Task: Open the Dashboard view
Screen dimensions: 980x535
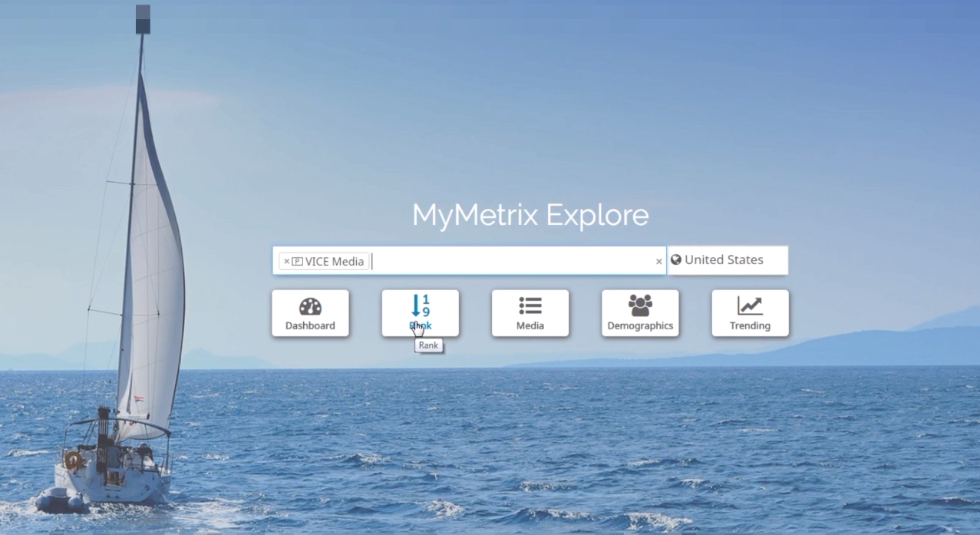Action: pyautogui.click(x=310, y=313)
